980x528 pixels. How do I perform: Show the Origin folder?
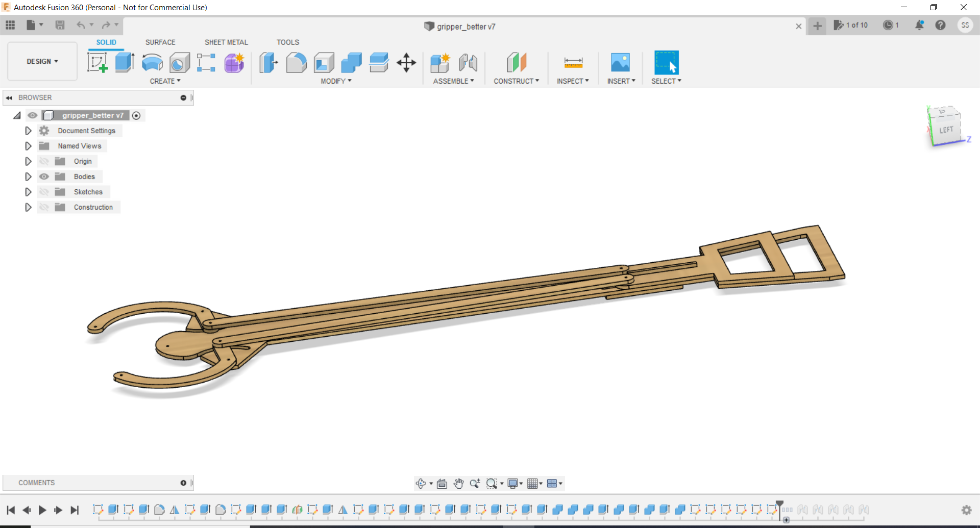[x=44, y=161]
